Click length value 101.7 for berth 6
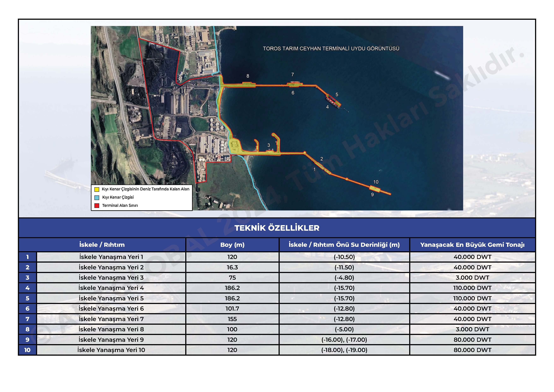 pos(232,309)
